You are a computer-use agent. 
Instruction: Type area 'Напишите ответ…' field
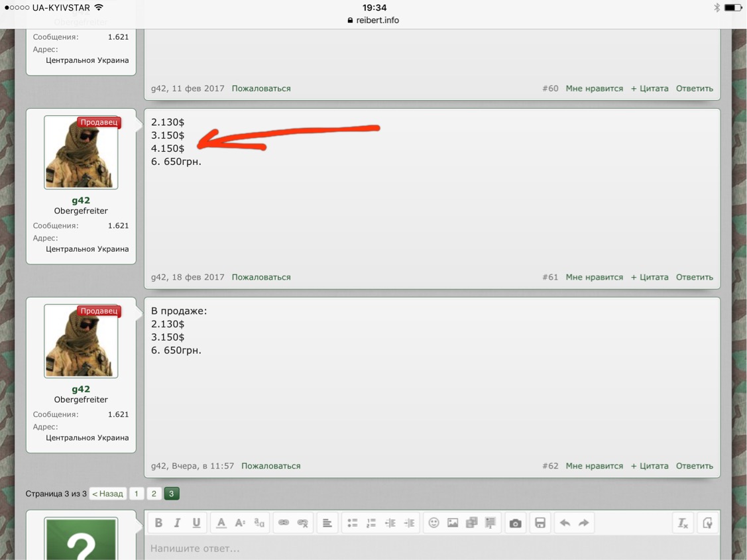click(432, 548)
